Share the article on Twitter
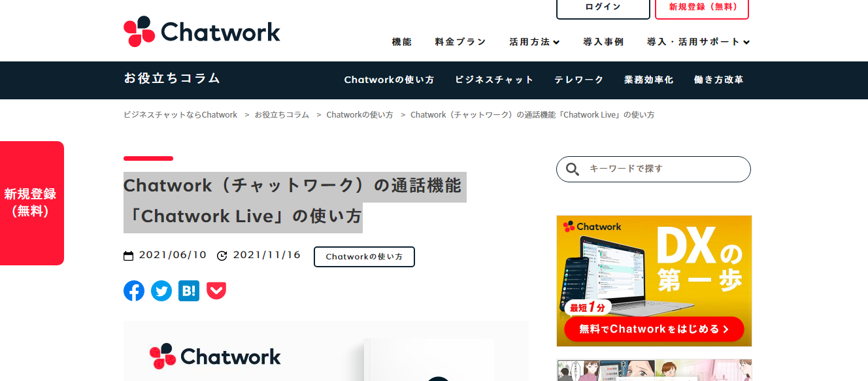 (x=161, y=291)
